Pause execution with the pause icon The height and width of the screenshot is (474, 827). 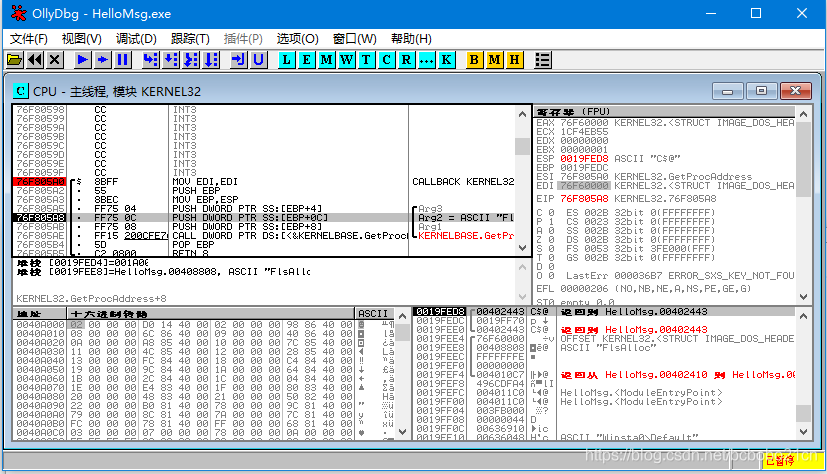point(123,60)
